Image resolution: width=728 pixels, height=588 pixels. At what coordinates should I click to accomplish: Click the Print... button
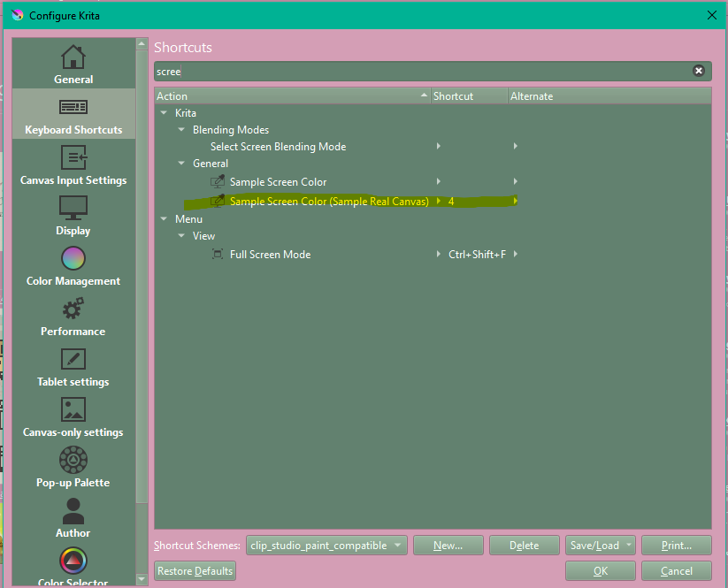coord(677,546)
